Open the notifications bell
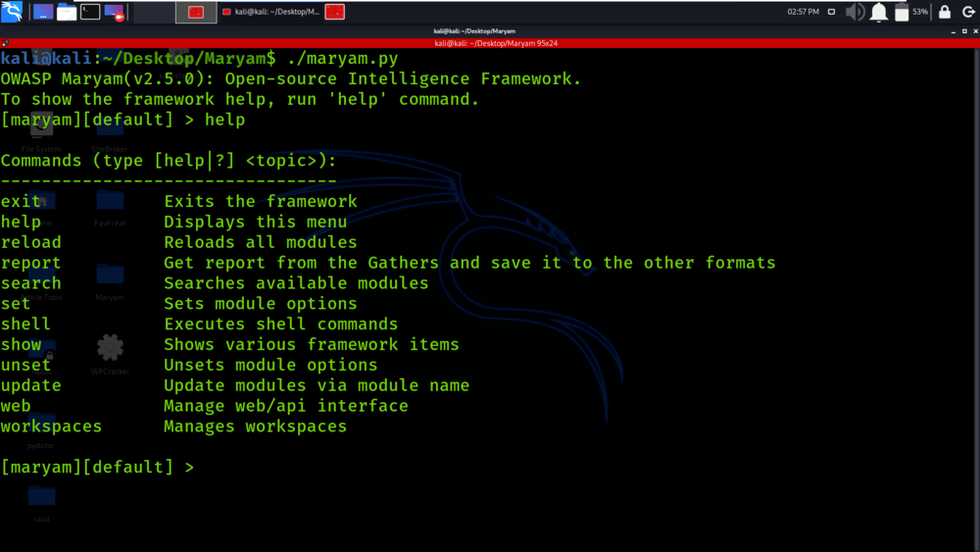Viewport: 980px width, 552px height. click(879, 12)
